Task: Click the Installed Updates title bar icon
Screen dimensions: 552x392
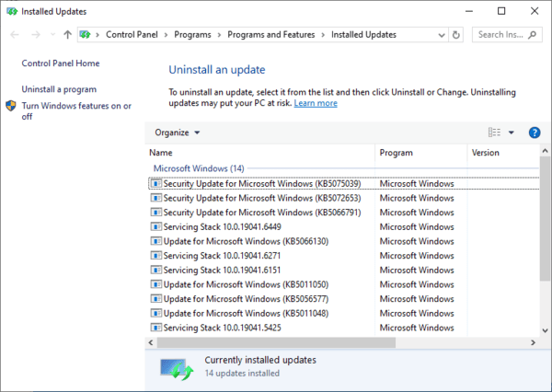Action: (12, 12)
